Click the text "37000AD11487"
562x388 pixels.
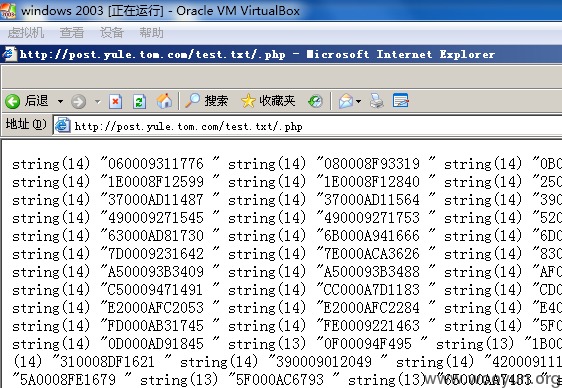pos(156,200)
